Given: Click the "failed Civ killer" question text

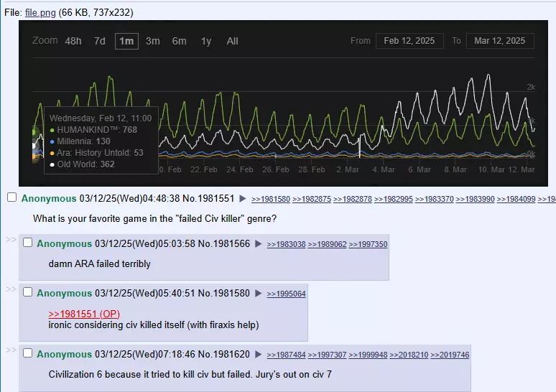Looking at the screenshot, I should 154,219.
